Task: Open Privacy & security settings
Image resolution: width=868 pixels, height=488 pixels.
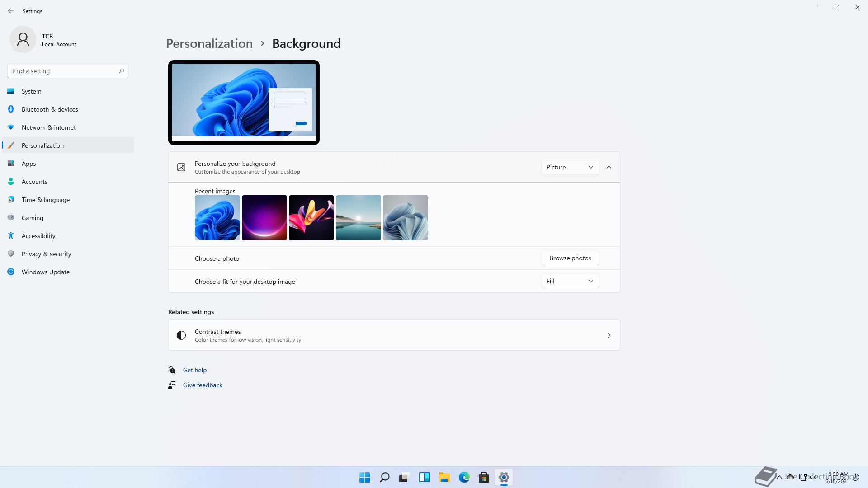Action: point(68,254)
